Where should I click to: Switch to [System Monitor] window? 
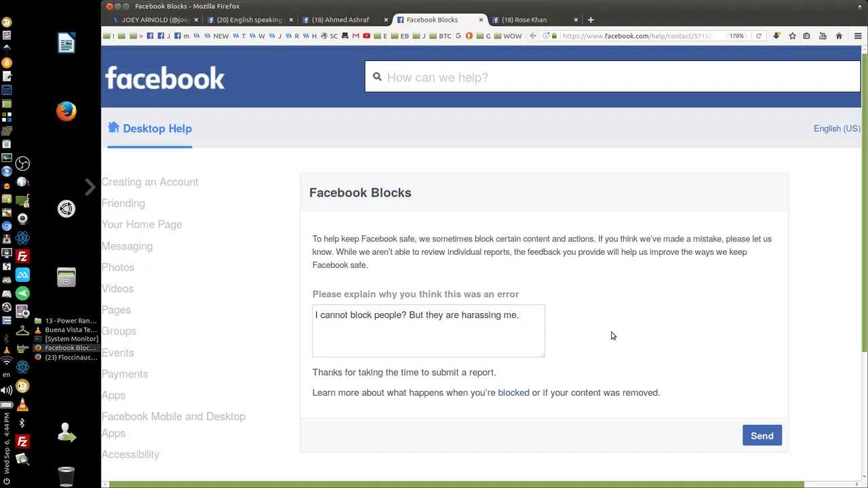(x=66, y=339)
